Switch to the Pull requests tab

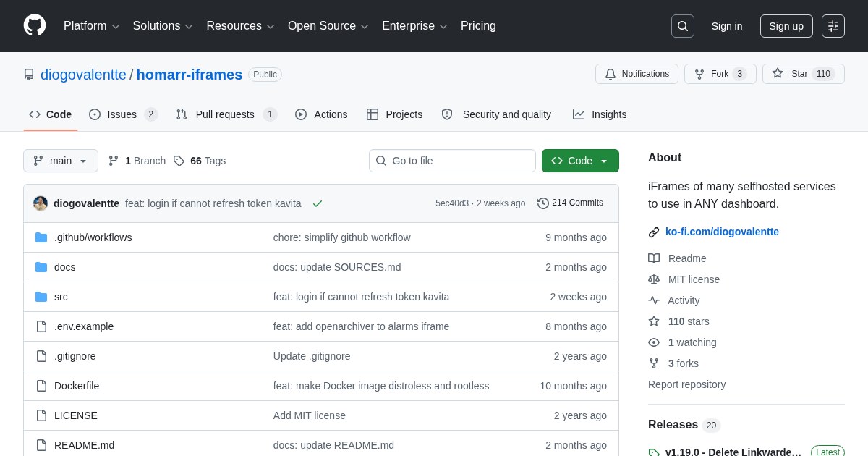coord(226,114)
